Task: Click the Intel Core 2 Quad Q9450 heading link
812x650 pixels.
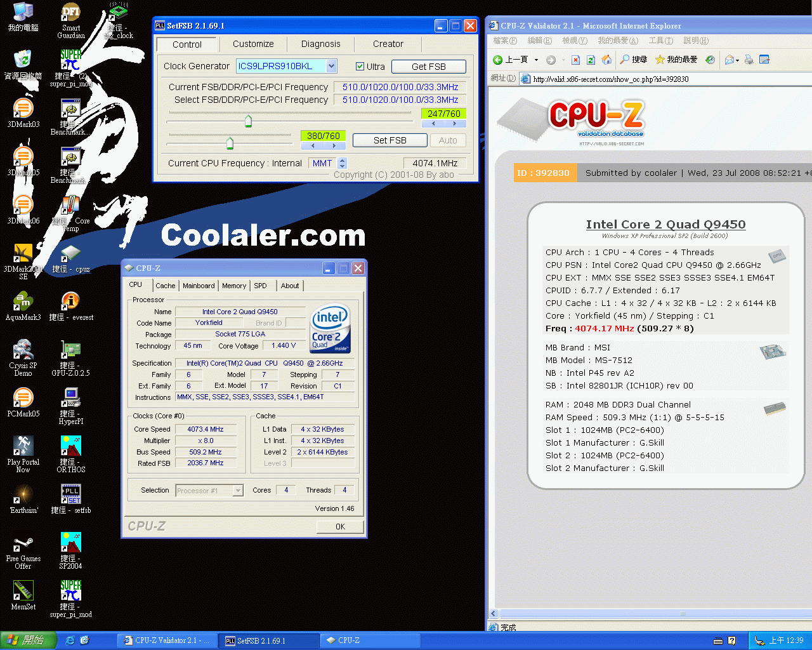Action: [665, 224]
